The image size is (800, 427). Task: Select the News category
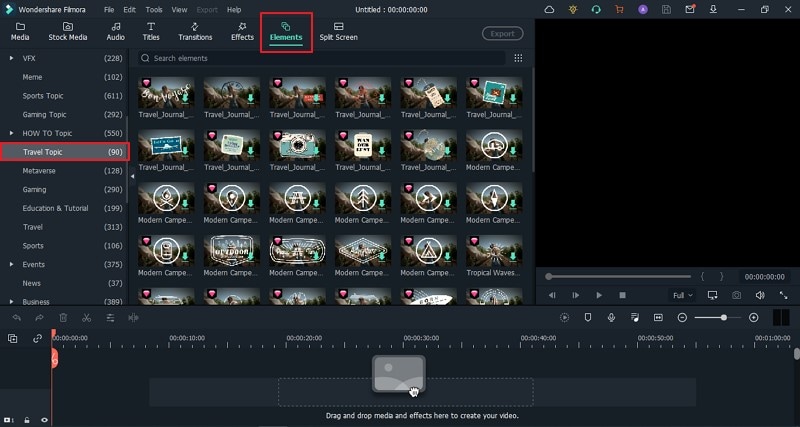point(31,283)
